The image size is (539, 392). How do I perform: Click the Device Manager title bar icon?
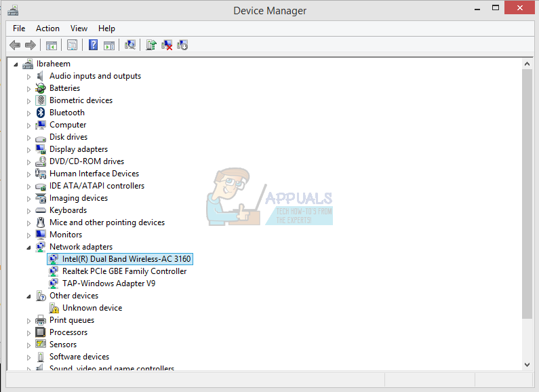[13, 10]
